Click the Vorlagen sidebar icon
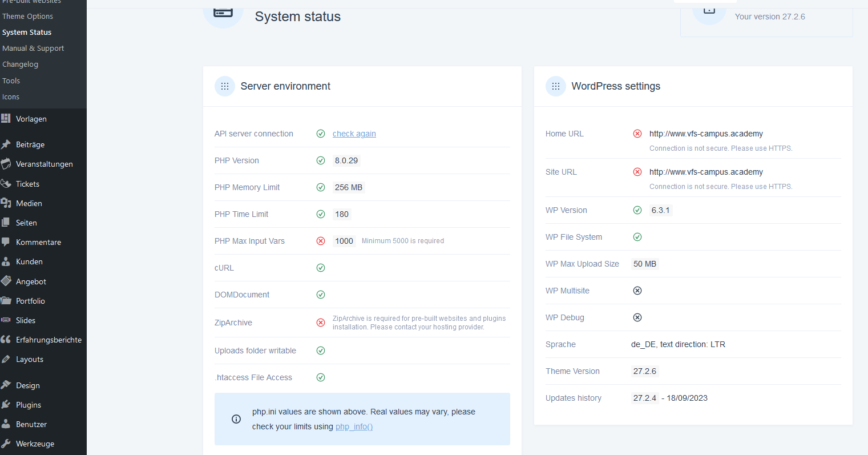The width and height of the screenshot is (868, 455). [6, 118]
